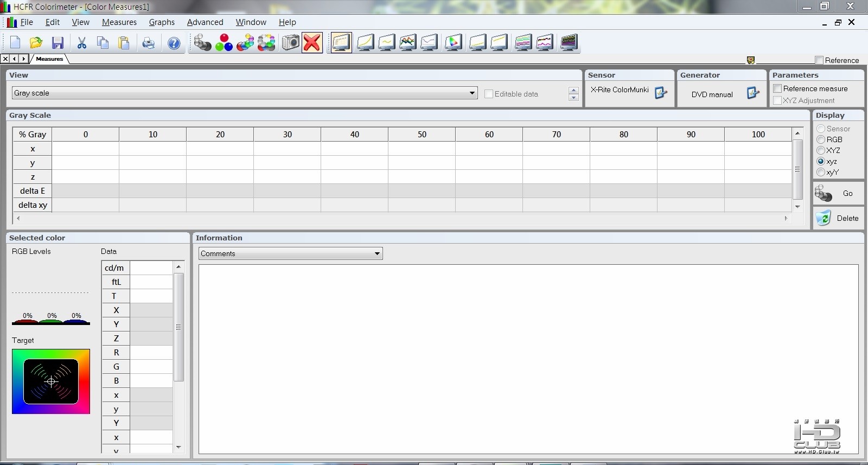Viewport: 868px width, 465px height.
Task: Open the Gray scale view dropdown
Action: coord(245,93)
